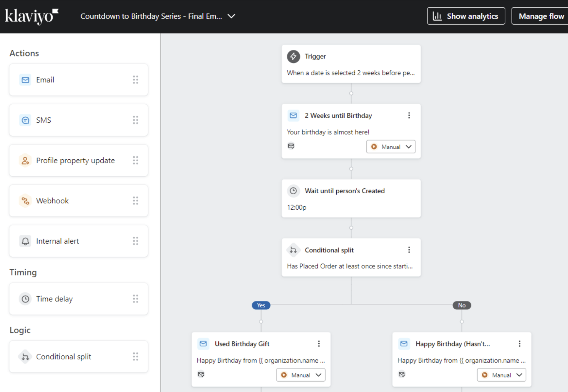
Task: Click Klaviyo logo in header
Action: pyautogui.click(x=31, y=16)
